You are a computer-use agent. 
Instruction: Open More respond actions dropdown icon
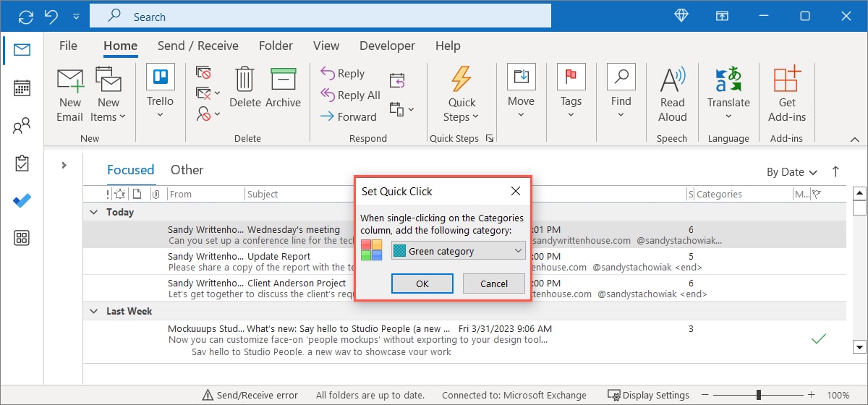402,109
